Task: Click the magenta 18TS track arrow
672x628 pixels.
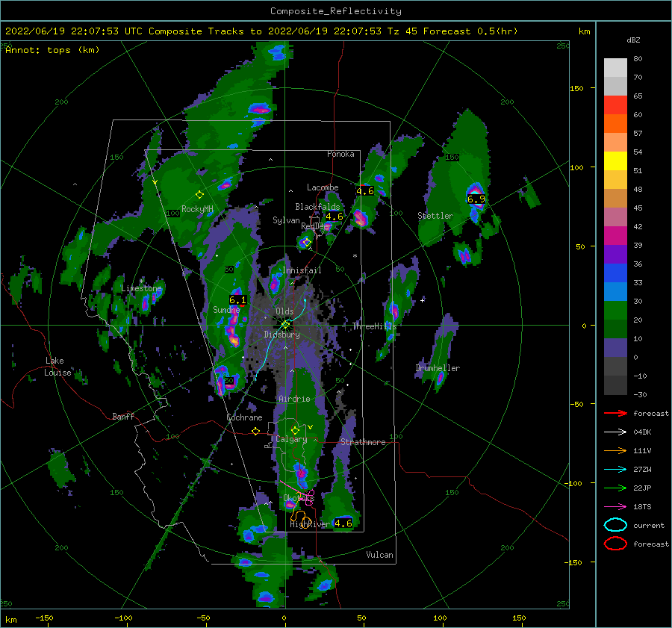Action: point(615,507)
